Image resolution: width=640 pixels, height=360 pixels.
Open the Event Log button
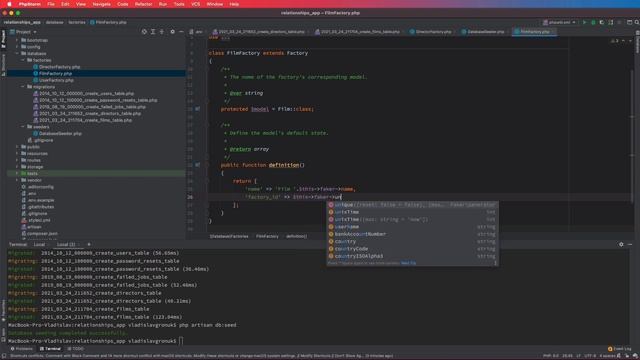tap(620, 349)
